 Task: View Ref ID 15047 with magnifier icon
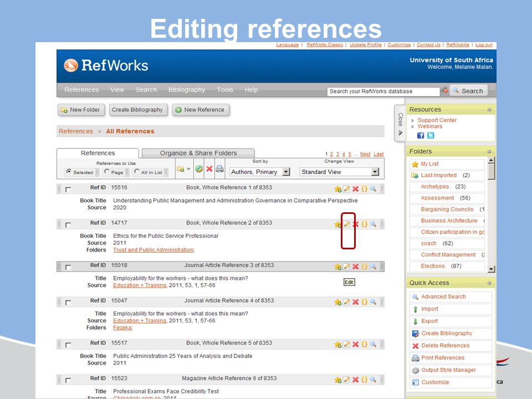373,301
